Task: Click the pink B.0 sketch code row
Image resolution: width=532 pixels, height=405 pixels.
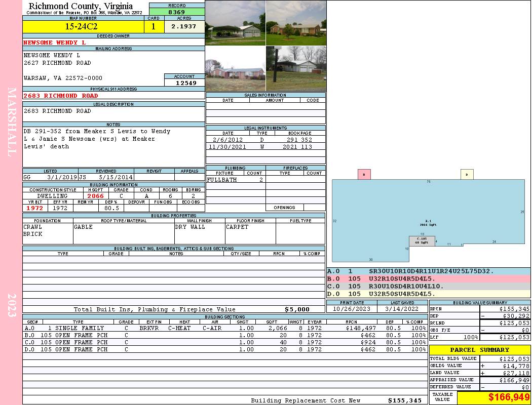Action: coord(428,279)
